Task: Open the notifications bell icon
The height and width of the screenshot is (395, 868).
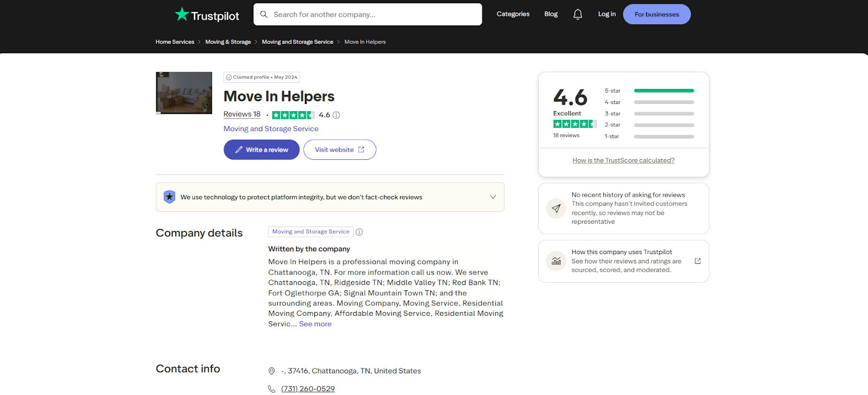Action: [578, 14]
